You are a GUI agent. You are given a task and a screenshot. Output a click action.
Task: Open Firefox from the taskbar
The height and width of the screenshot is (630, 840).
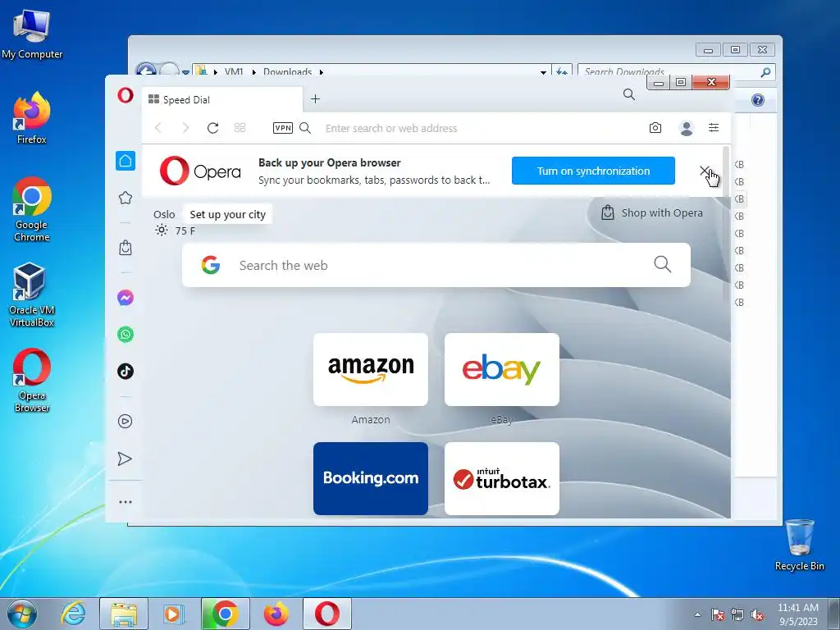[276, 614]
